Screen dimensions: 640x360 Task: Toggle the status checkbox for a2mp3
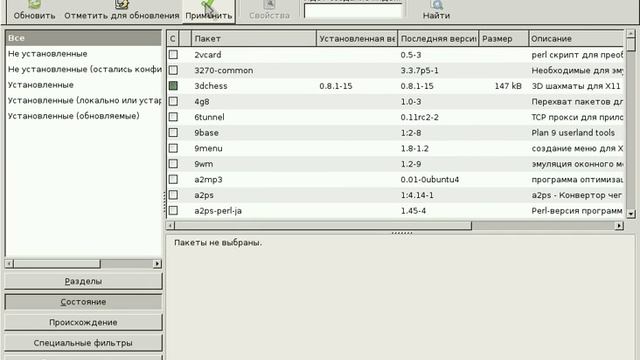[173, 179]
